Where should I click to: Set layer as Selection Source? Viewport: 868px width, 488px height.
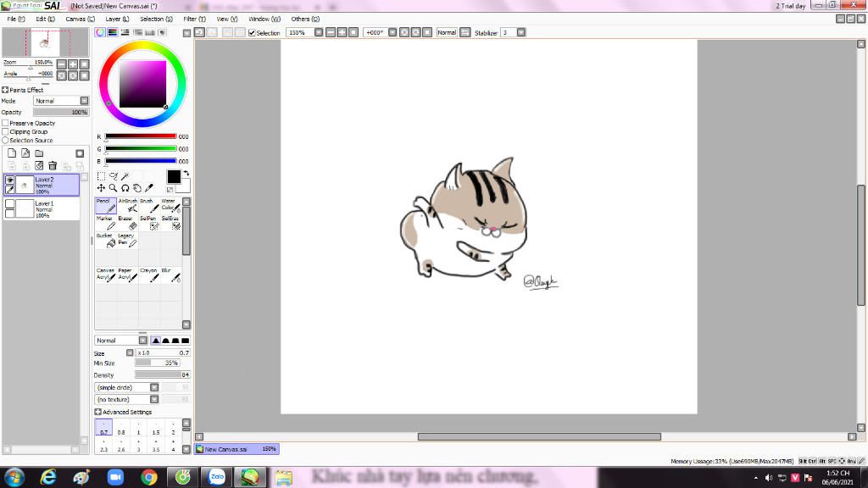point(5,141)
